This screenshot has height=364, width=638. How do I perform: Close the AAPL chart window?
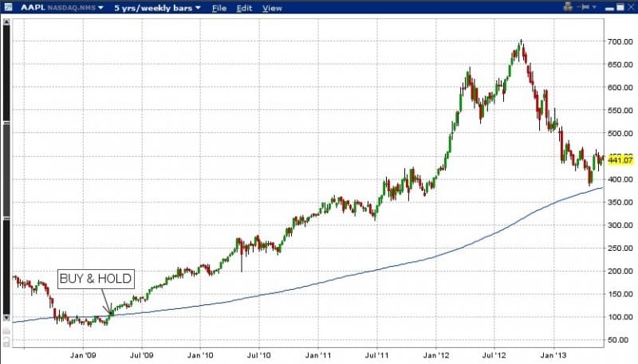point(629,8)
